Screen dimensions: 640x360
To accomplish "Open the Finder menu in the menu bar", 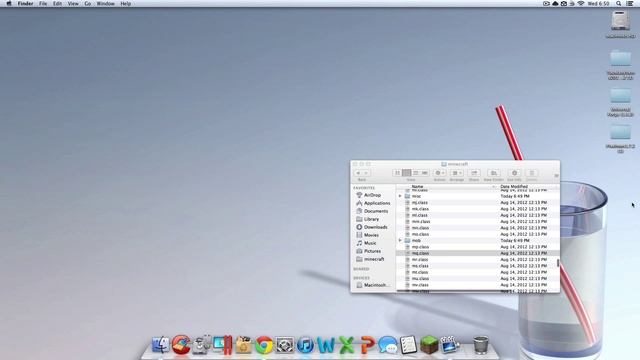I will pyautogui.click(x=25, y=3).
